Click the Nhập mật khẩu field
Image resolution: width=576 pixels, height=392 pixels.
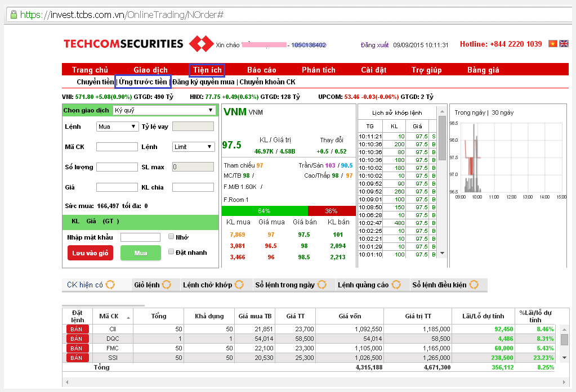tap(140, 237)
